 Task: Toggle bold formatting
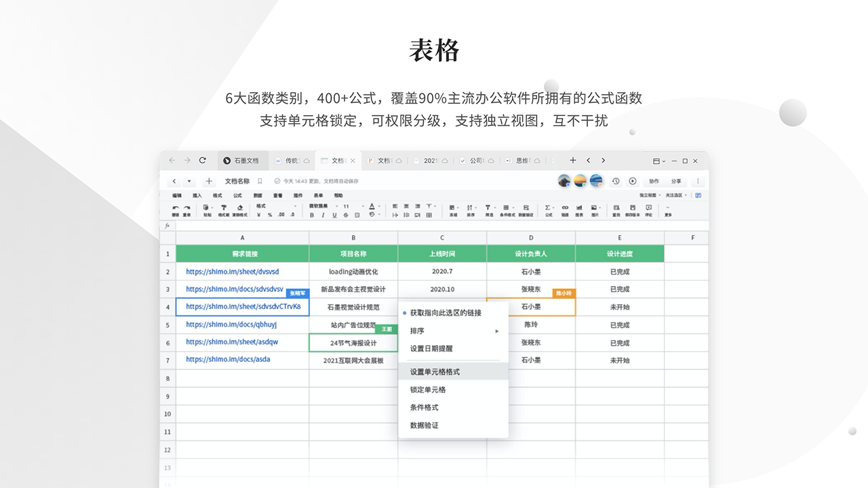(312, 215)
